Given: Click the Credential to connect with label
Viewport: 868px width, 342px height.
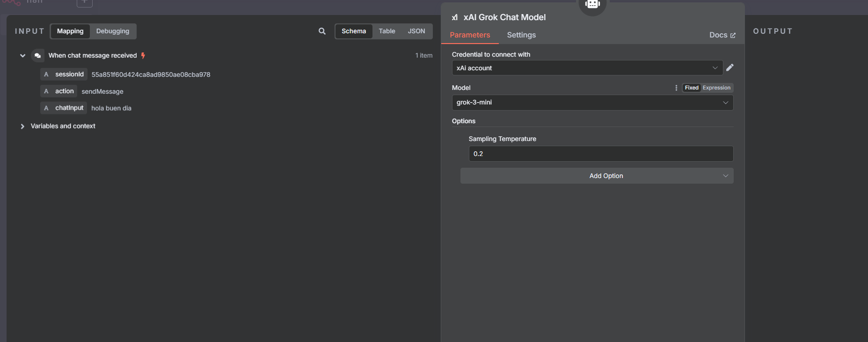Looking at the screenshot, I should 491,54.
